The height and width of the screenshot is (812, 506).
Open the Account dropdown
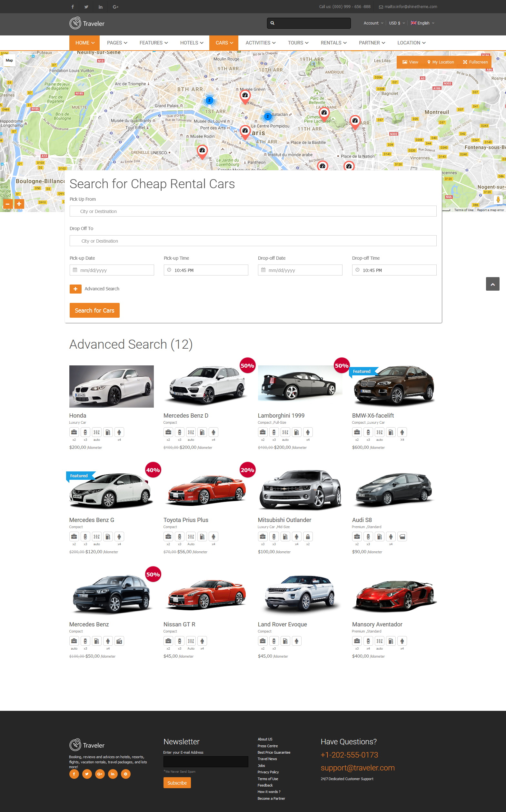pos(373,23)
